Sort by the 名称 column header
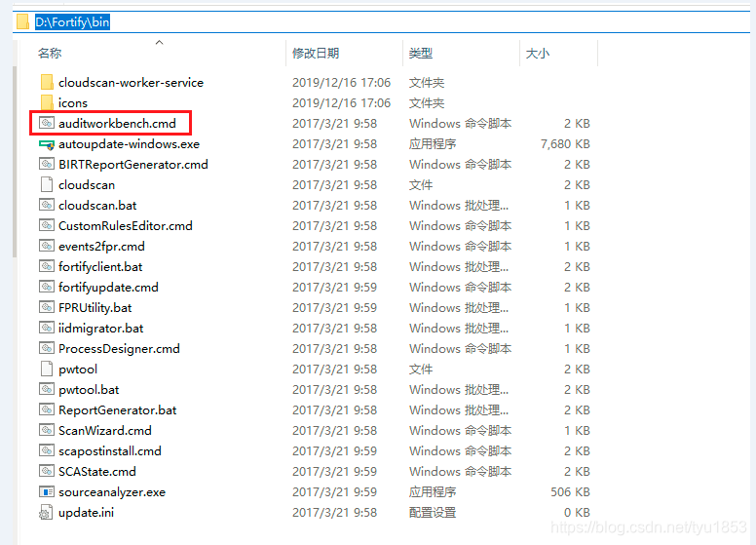 [50, 53]
